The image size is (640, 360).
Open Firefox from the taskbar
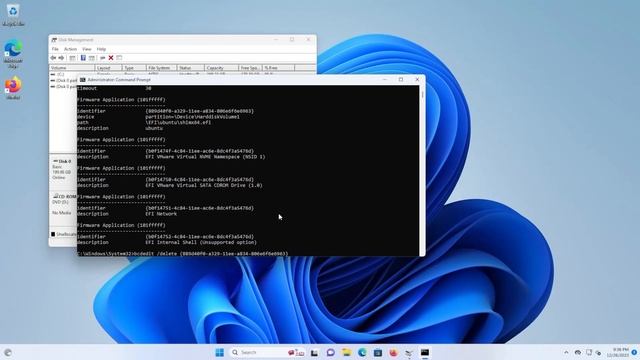pyautogui.click(x=393, y=352)
